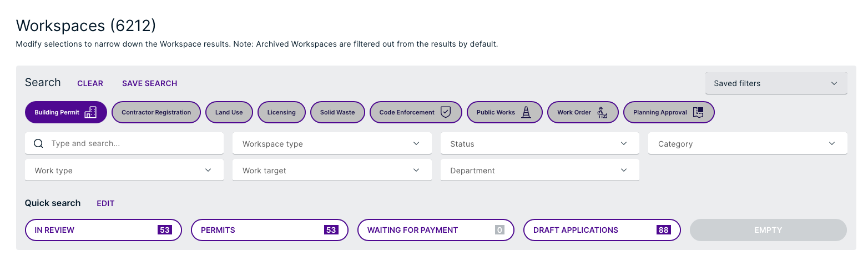
Task: Toggle the Solid Waste filter chip
Action: (x=337, y=112)
